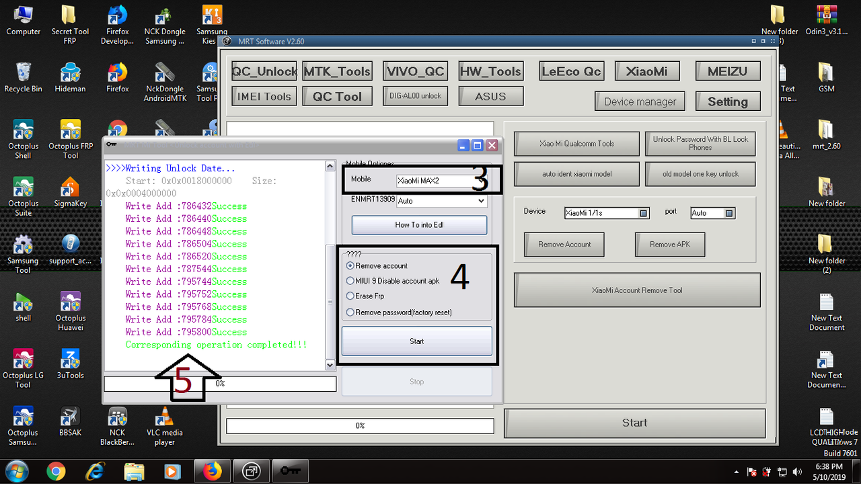Viewport: 861px width, 504px height.
Task: Click the key-icon app in the taskbar
Action: pyautogui.click(x=290, y=472)
